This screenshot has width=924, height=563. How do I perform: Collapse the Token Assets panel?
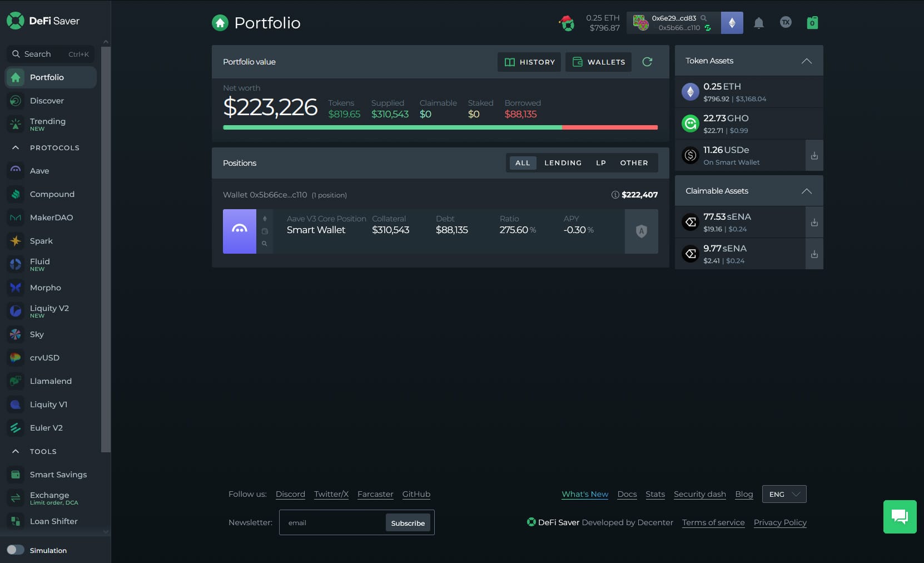coord(806,61)
